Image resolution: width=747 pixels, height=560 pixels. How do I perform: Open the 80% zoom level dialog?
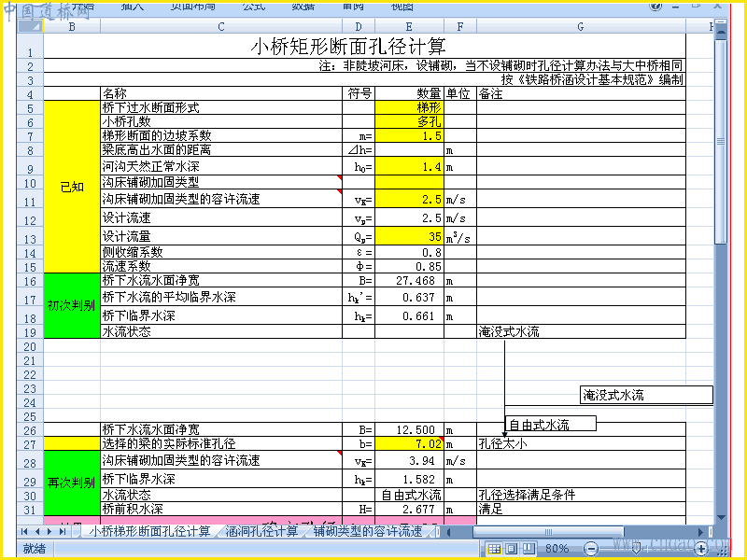coord(557,549)
